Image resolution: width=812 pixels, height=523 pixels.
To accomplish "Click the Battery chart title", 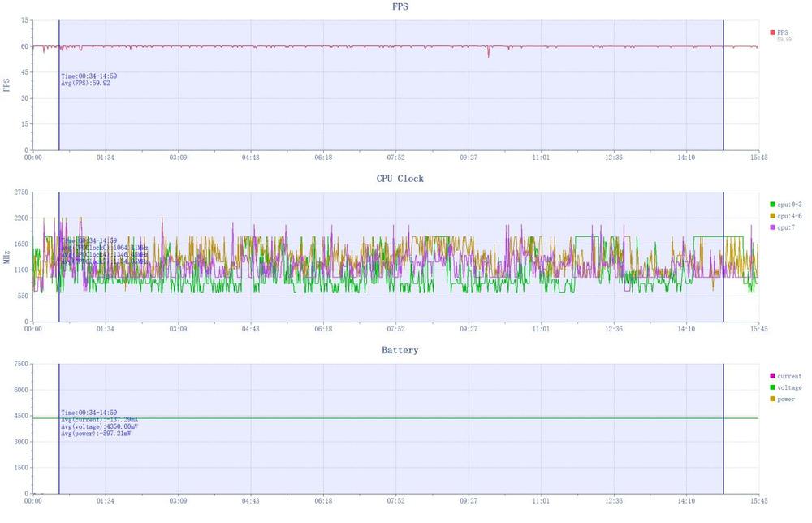I will [x=400, y=350].
